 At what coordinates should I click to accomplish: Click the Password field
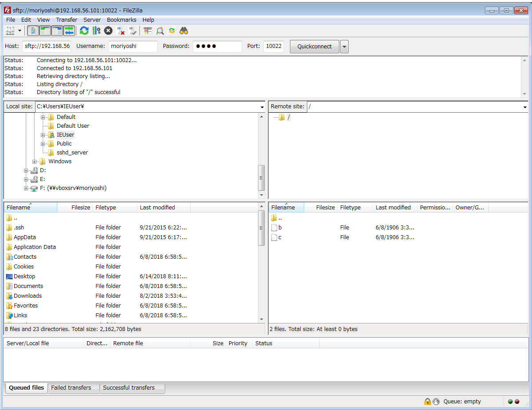click(x=217, y=46)
